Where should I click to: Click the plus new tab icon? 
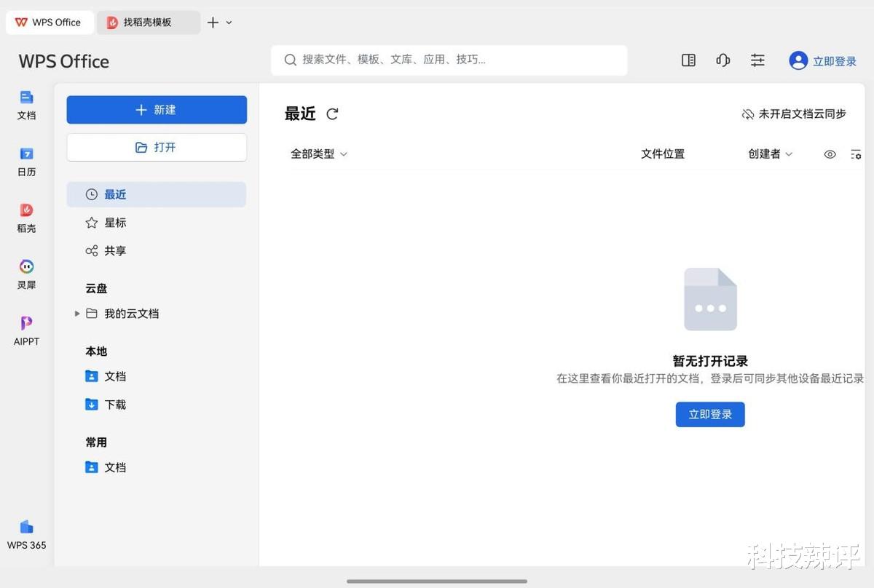pos(213,23)
